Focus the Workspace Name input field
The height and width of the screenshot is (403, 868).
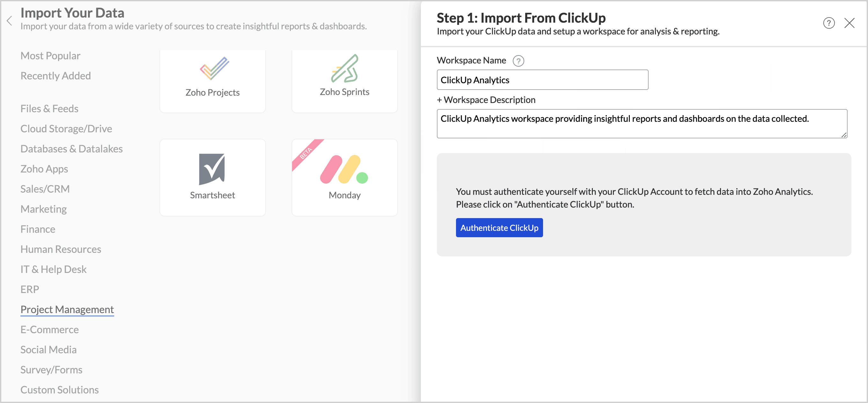click(542, 80)
